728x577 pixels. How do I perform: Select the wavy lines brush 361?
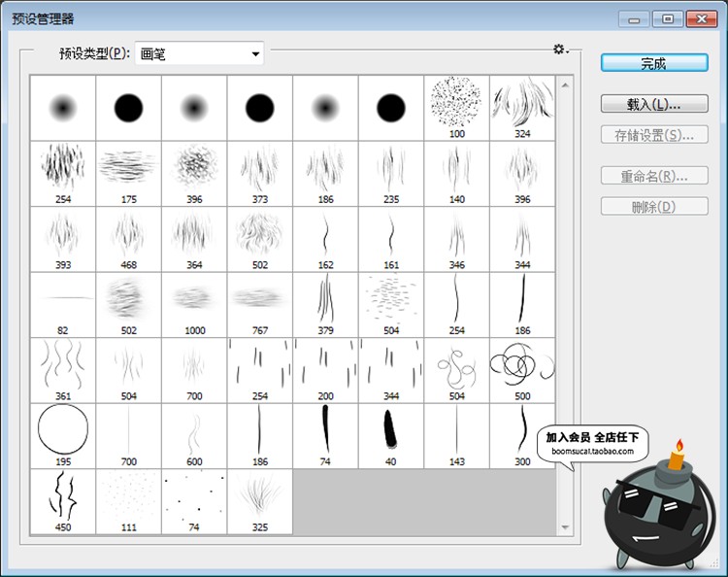coord(63,370)
